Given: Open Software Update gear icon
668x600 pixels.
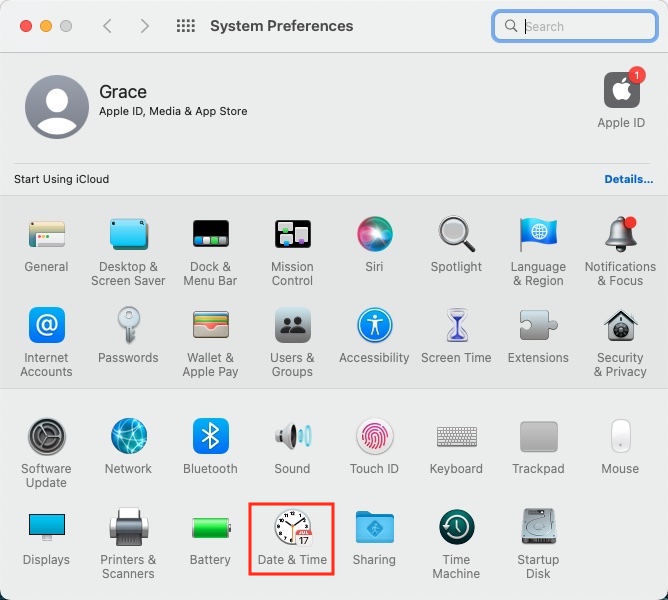Looking at the screenshot, I should [46, 437].
